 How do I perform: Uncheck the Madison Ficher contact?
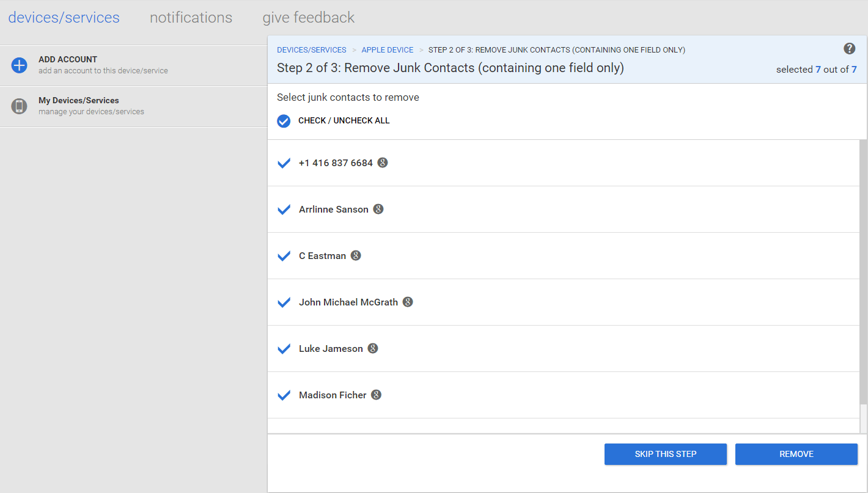click(x=284, y=395)
